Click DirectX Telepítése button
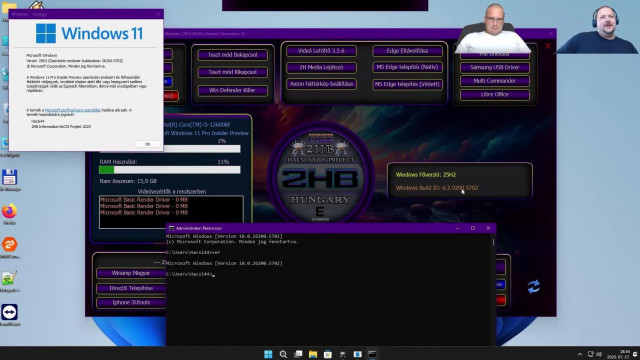The height and width of the screenshot is (360, 640). click(x=131, y=288)
